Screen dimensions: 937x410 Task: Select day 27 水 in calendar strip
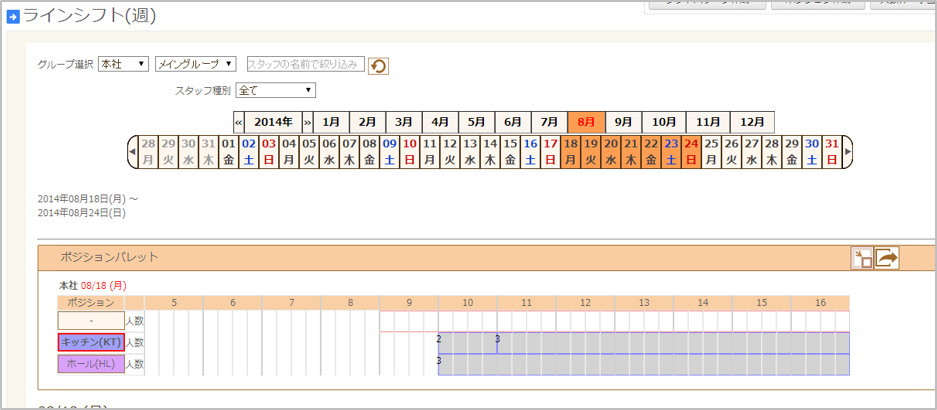[x=751, y=152]
